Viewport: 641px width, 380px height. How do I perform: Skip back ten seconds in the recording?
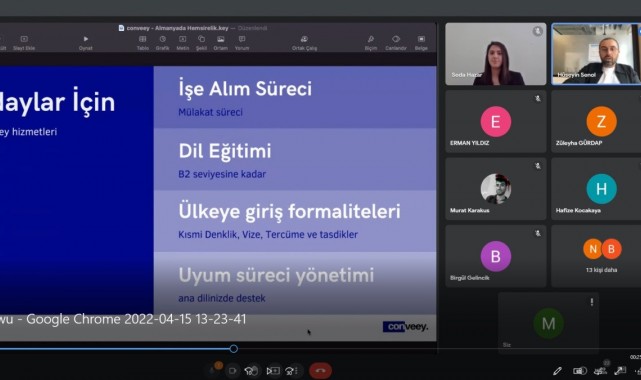coord(251,371)
